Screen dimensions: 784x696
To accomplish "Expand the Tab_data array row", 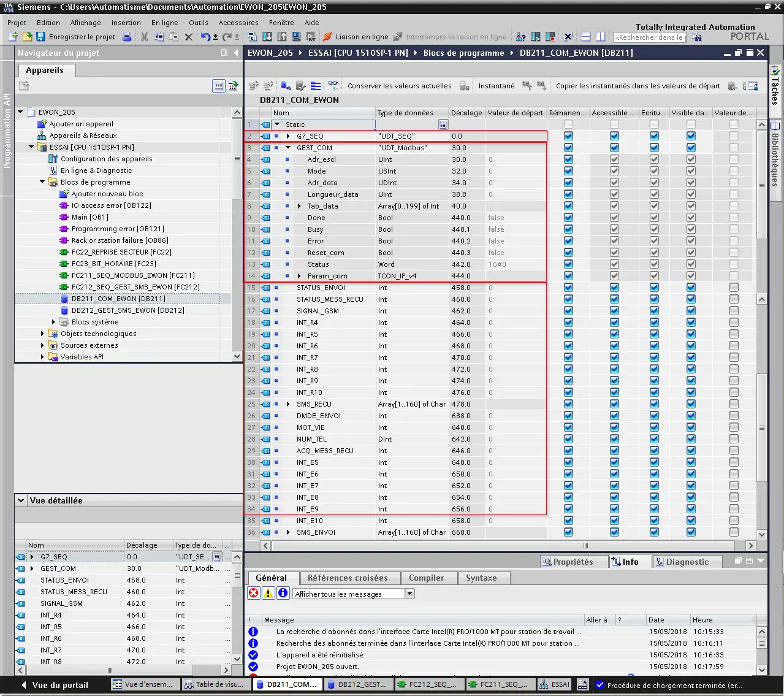I will point(299,206).
